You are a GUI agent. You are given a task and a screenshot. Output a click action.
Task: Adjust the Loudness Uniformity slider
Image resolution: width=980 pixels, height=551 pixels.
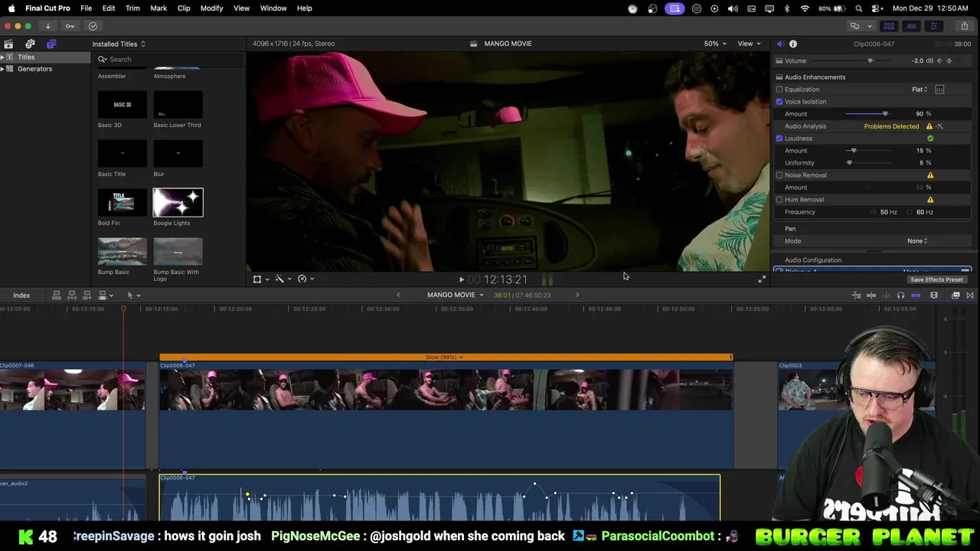[x=849, y=163]
